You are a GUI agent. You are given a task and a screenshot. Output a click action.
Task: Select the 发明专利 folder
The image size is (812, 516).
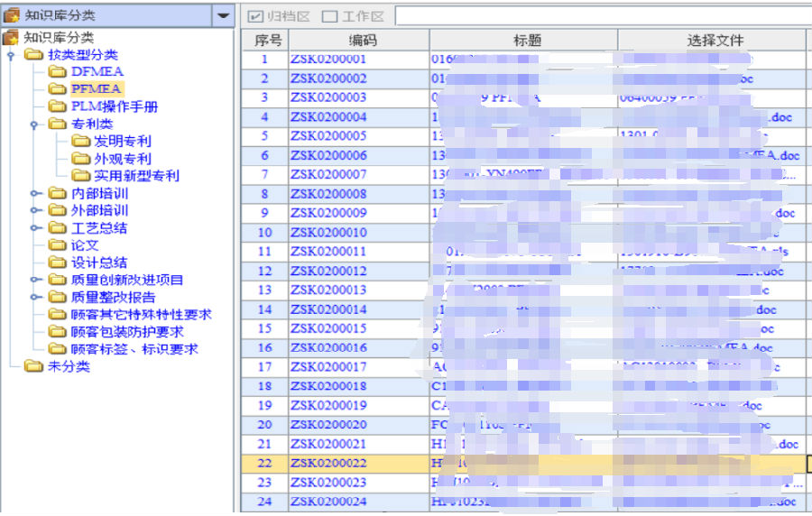click(x=122, y=142)
